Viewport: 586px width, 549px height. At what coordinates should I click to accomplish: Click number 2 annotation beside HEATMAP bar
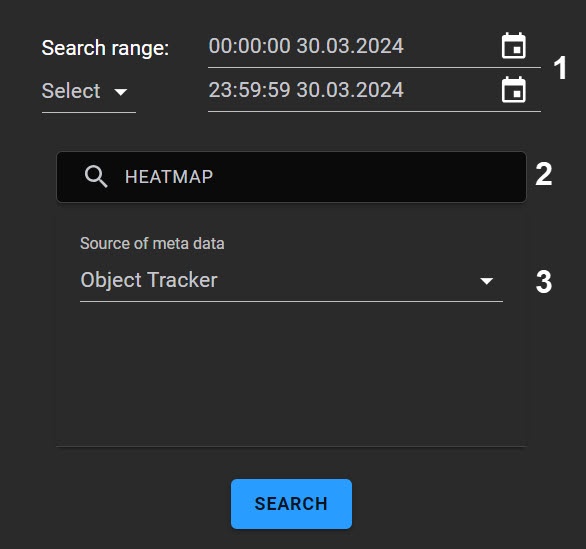click(x=543, y=175)
